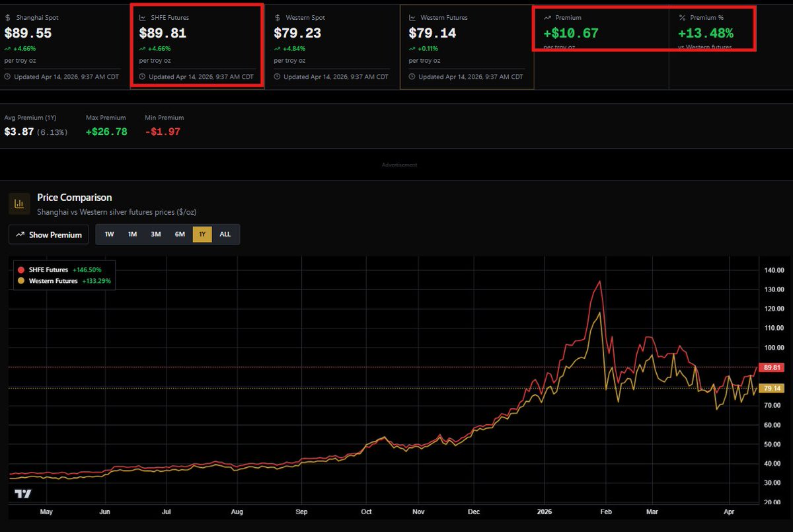
Task: Click the yellow 79.14 price axis label
Action: tap(773, 389)
